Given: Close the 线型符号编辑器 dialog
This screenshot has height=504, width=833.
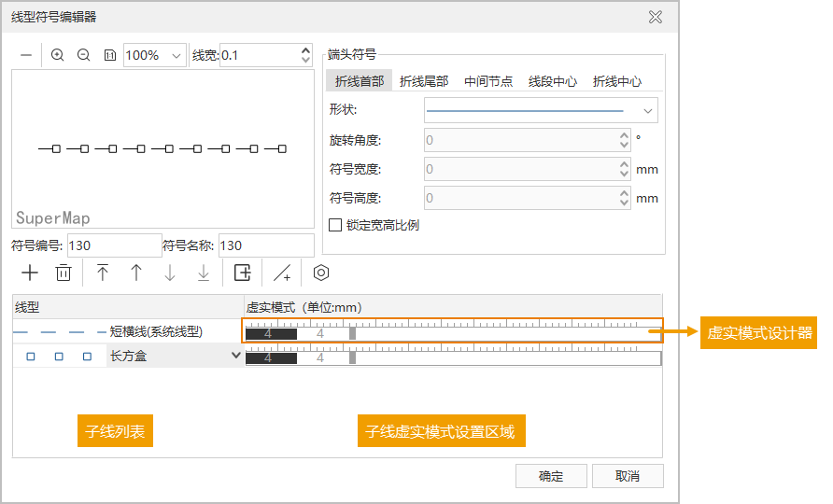Looking at the screenshot, I should point(656,17).
